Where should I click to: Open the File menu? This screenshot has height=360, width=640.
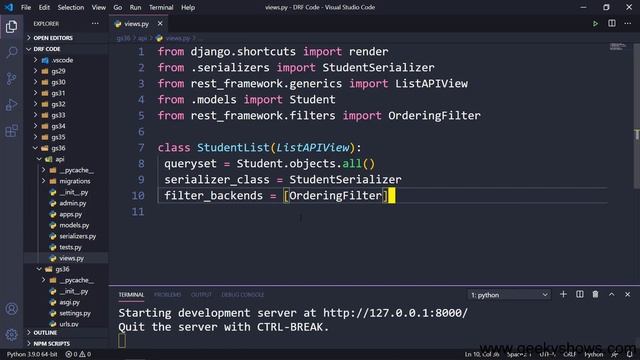tap(26, 7)
